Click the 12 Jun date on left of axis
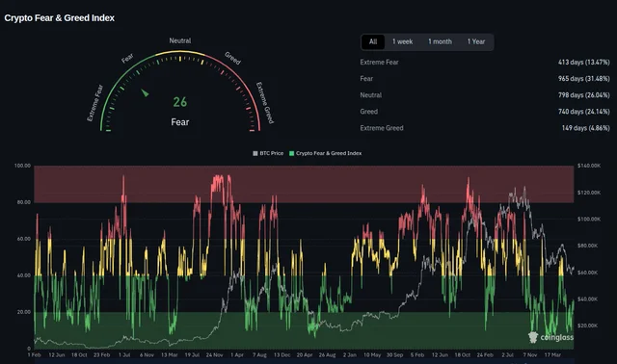 (57, 355)
